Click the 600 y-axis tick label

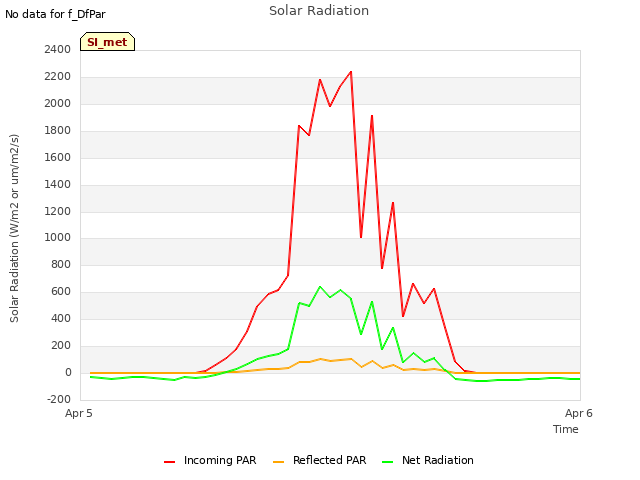pos(61,291)
